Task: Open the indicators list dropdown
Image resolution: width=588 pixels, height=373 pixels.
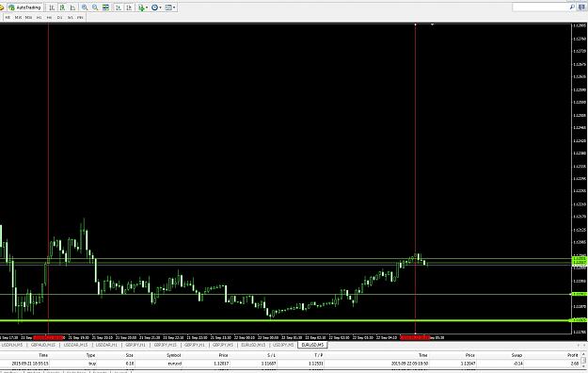Action: click(143, 8)
